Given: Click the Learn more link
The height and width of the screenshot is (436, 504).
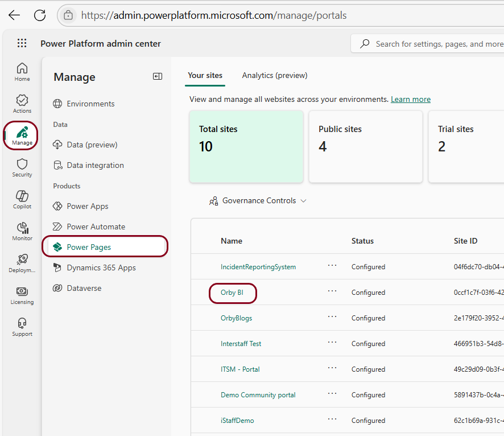Looking at the screenshot, I should tap(411, 100).
